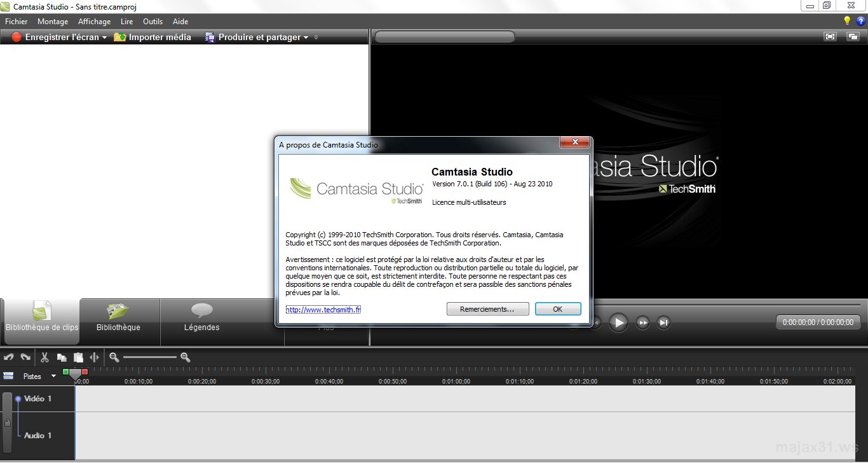Click the Undo arrow in timeline toolbar
Image resolution: width=868 pixels, height=463 pixels.
coord(9,357)
